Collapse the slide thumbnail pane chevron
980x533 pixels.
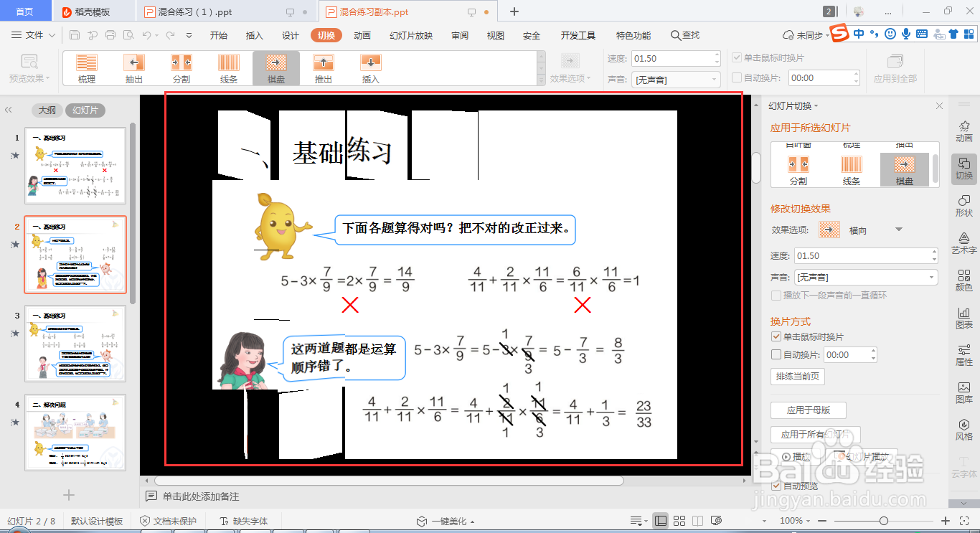[9, 110]
